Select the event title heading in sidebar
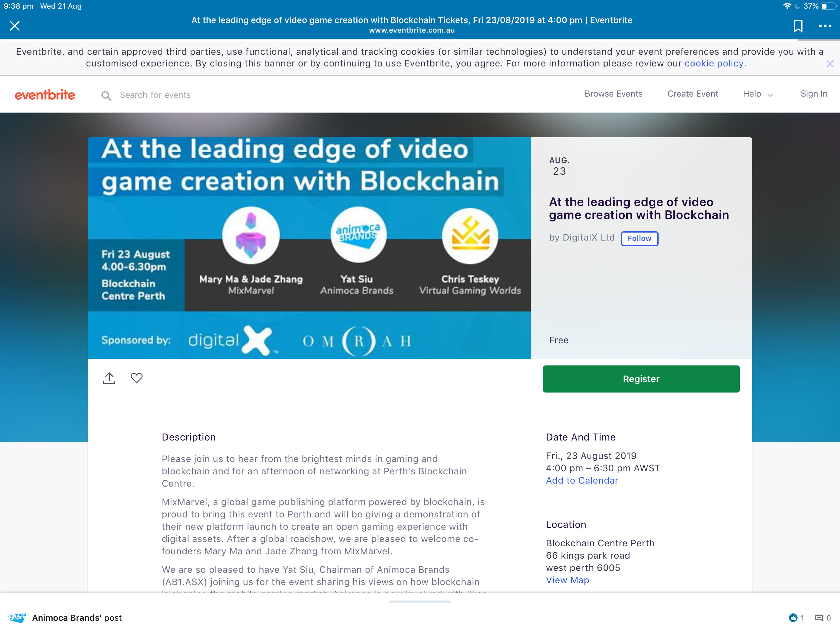This screenshot has height=630, width=840. coord(639,208)
